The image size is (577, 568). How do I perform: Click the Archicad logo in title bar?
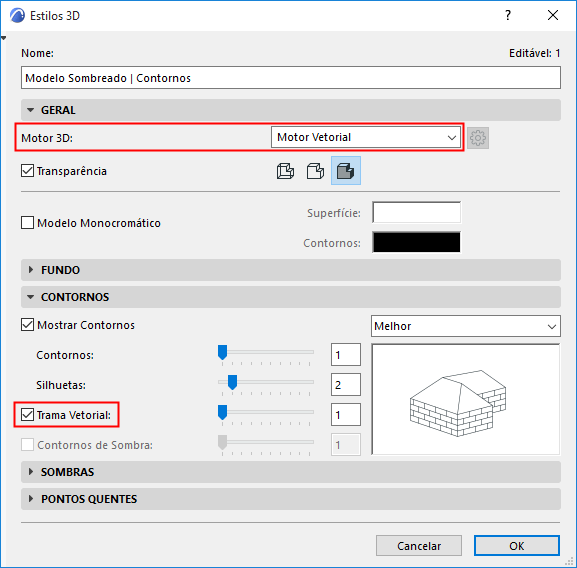[17, 16]
